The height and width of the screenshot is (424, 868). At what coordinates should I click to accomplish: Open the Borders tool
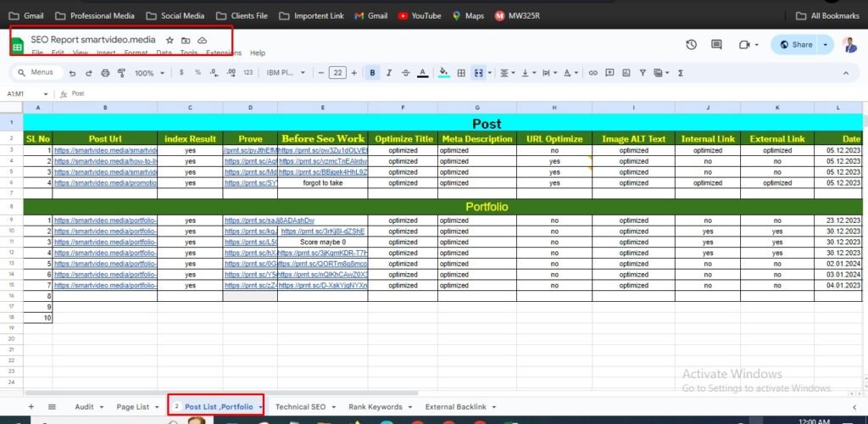[460, 73]
